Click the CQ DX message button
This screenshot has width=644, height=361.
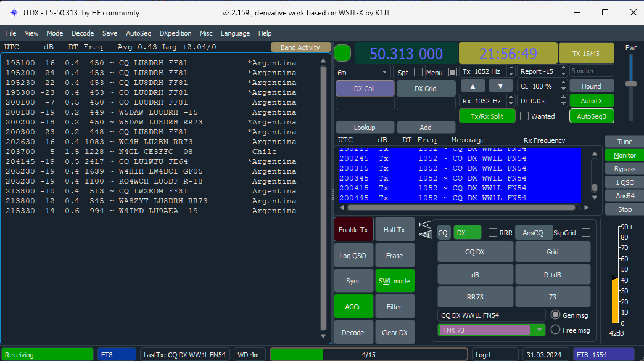475,252
